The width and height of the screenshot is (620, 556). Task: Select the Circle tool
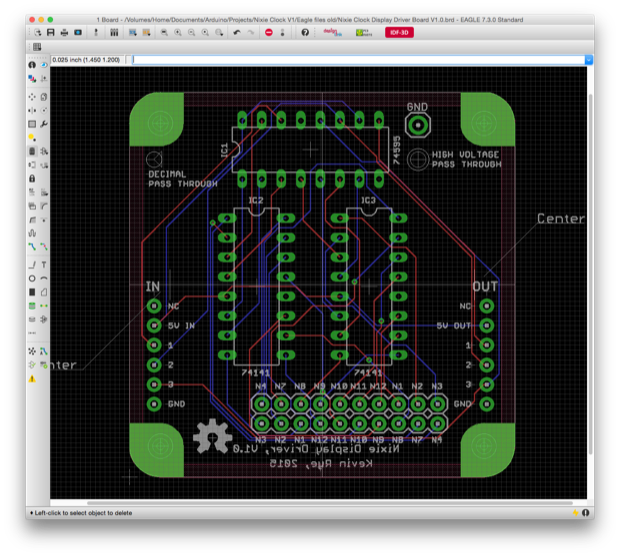(x=32, y=279)
